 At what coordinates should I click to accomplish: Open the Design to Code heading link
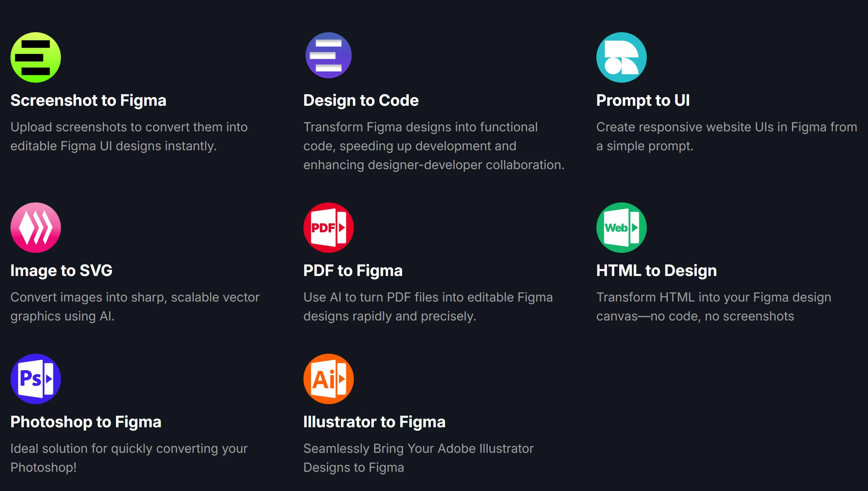(x=361, y=101)
